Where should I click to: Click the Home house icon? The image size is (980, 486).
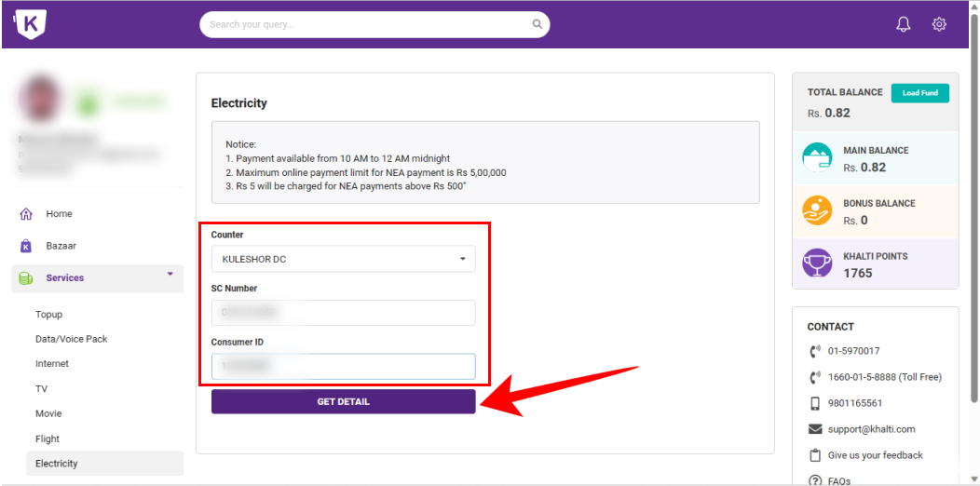click(26, 213)
